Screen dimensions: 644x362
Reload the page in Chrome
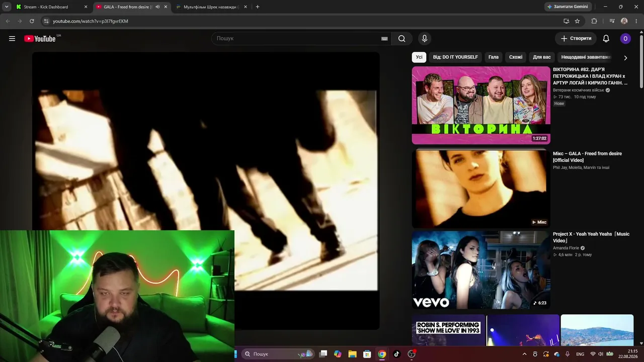click(x=32, y=21)
